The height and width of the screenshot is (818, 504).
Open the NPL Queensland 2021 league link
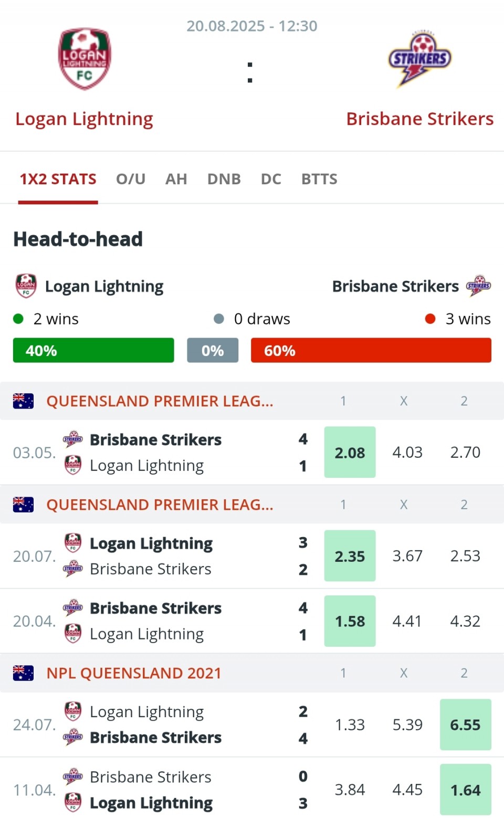point(134,673)
